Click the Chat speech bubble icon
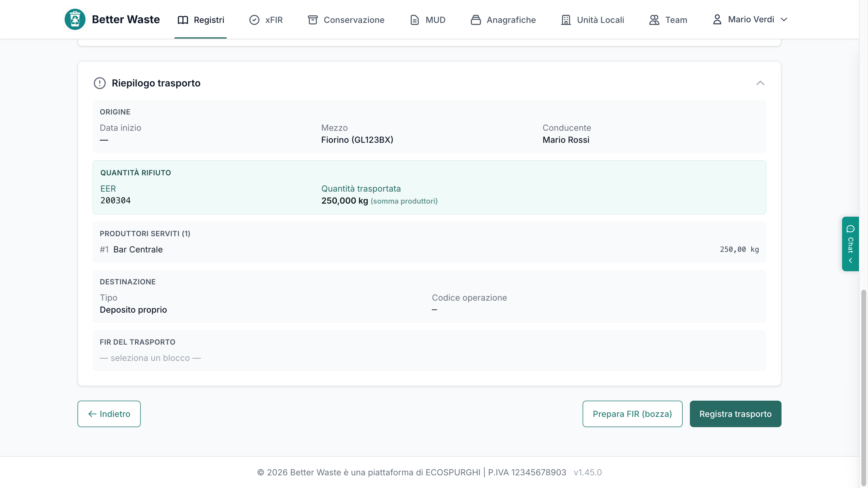Image resolution: width=868 pixels, height=488 pixels. (850, 229)
